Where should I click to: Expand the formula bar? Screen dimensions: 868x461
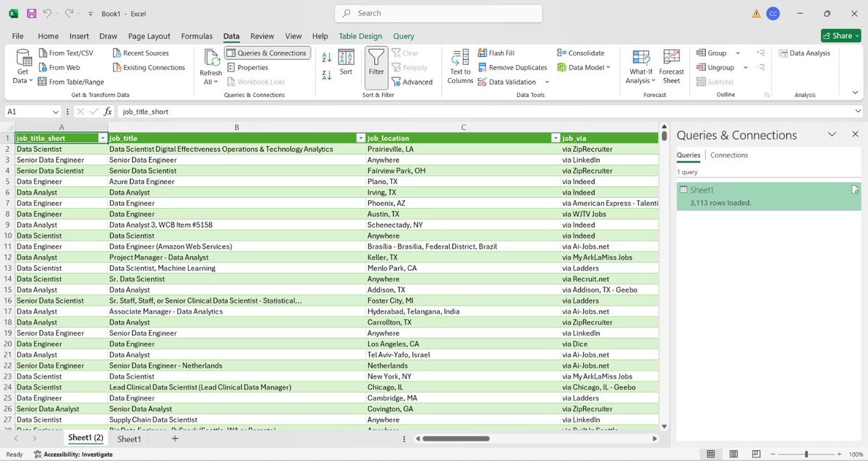pos(858,111)
